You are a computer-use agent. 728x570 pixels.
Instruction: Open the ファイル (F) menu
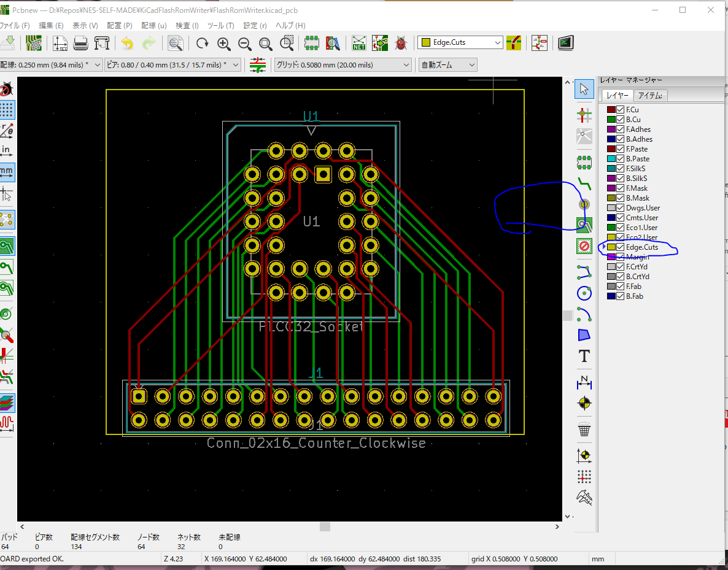click(x=14, y=26)
